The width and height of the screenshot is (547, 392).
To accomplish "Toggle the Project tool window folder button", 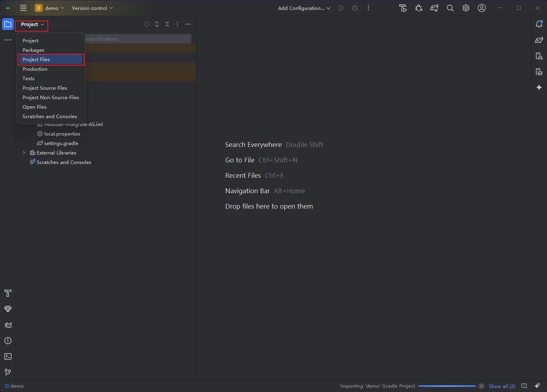I will 8,24.
